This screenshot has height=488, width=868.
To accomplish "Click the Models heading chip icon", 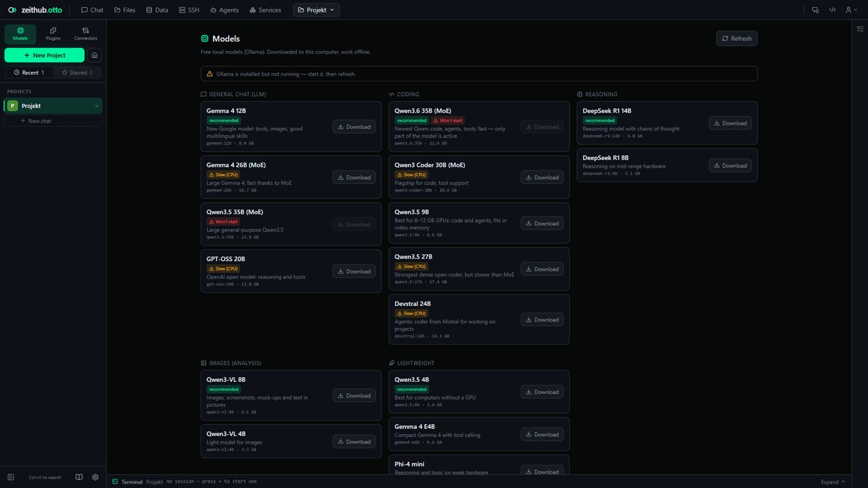I will point(205,38).
